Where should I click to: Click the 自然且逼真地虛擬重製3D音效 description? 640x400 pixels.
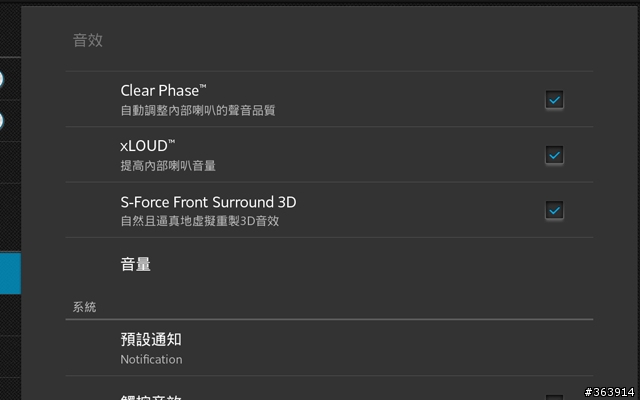point(200,221)
